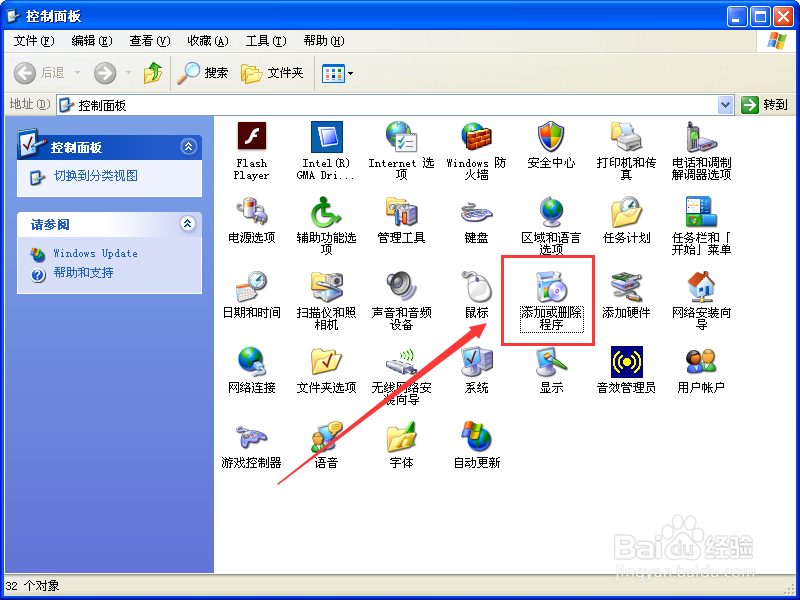Open the 收藏(A) menu
The height and width of the screenshot is (600, 800).
pyautogui.click(x=208, y=41)
